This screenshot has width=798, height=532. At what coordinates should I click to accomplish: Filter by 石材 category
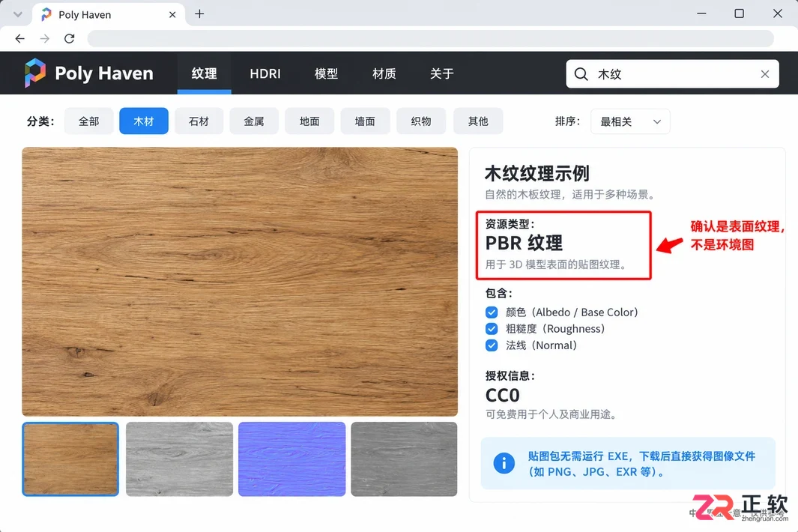(x=199, y=121)
